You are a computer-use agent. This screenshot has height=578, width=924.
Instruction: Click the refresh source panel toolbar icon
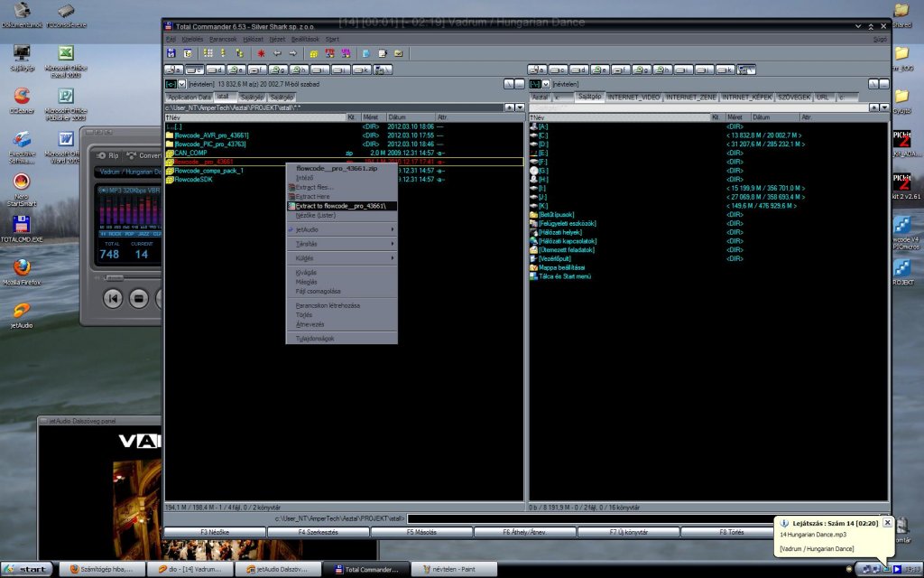coord(171,53)
